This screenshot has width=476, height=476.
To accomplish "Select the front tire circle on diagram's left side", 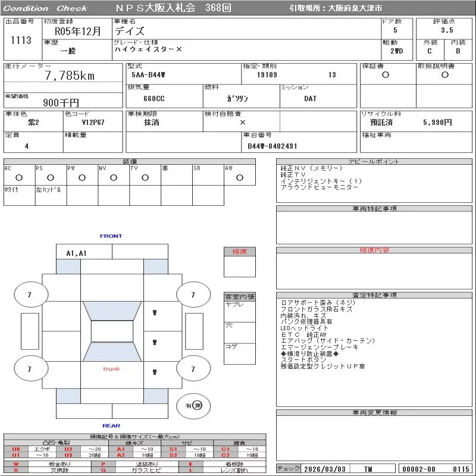I will (29, 295).
